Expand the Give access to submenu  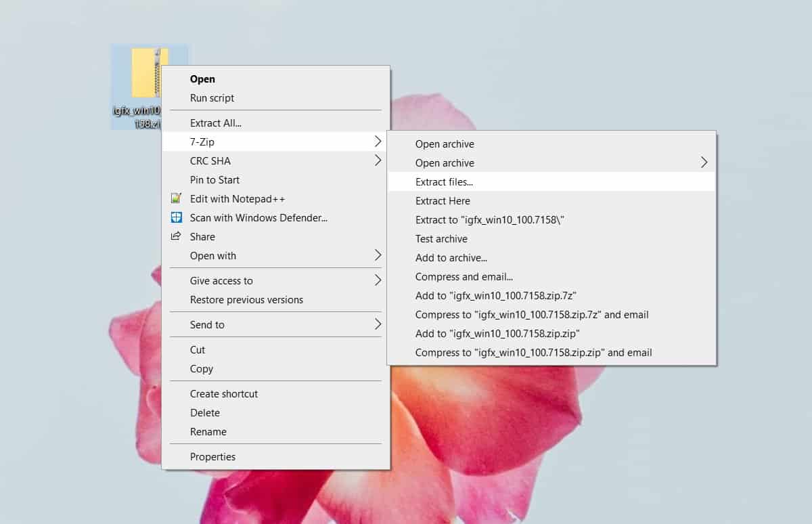[378, 280]
